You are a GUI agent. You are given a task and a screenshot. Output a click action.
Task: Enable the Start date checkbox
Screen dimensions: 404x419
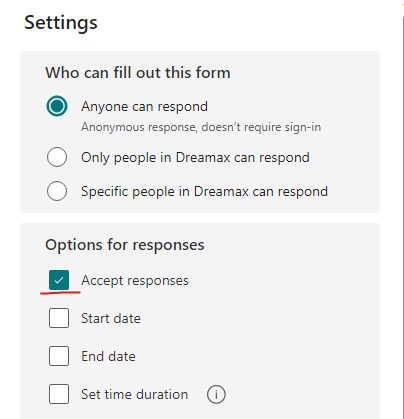pyautogui.click(x=59, y=318)
